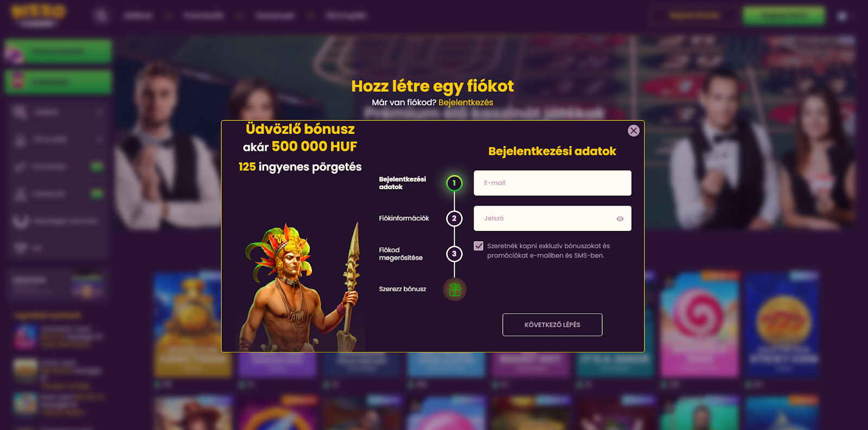Viewport: 868px width, 430px height.
Task: Click the green register button in header
Action: [x=784, y=16]
